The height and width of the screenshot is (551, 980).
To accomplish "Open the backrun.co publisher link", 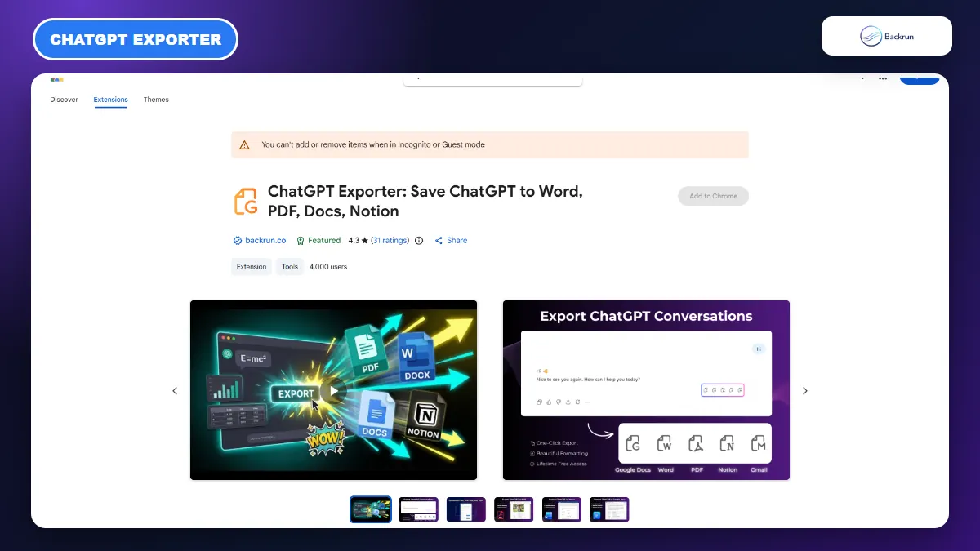I will click(x=265, y=241).
